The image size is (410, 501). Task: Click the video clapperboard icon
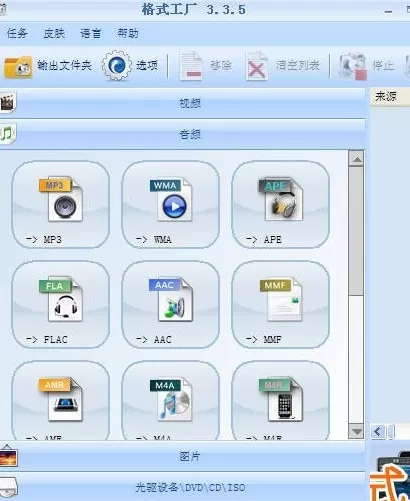(7, 102)
